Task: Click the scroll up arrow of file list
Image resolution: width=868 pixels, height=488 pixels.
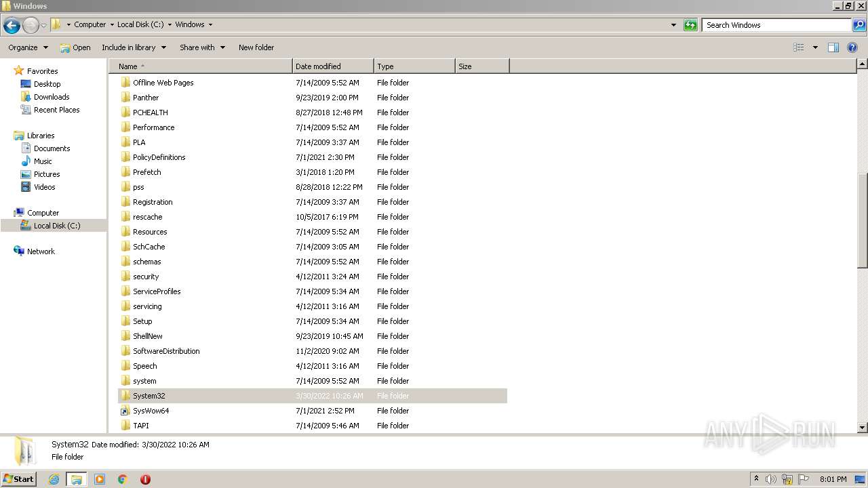Action: click(x=863, y=64)
